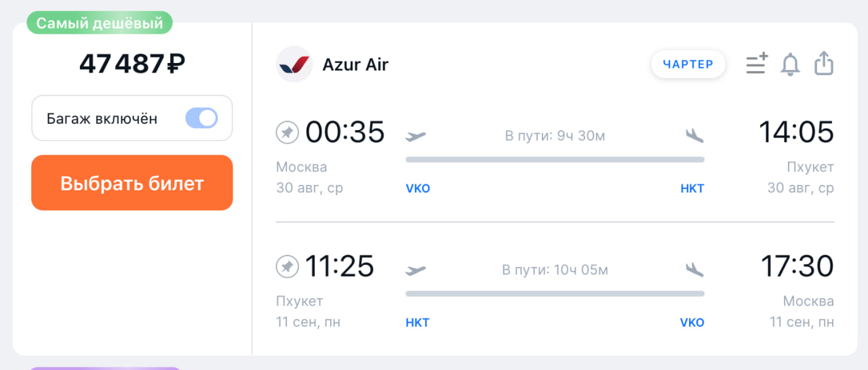Click landing plane icon on return flight
Viewport: 868px width, 370px height.
click(x=694, y=270)
